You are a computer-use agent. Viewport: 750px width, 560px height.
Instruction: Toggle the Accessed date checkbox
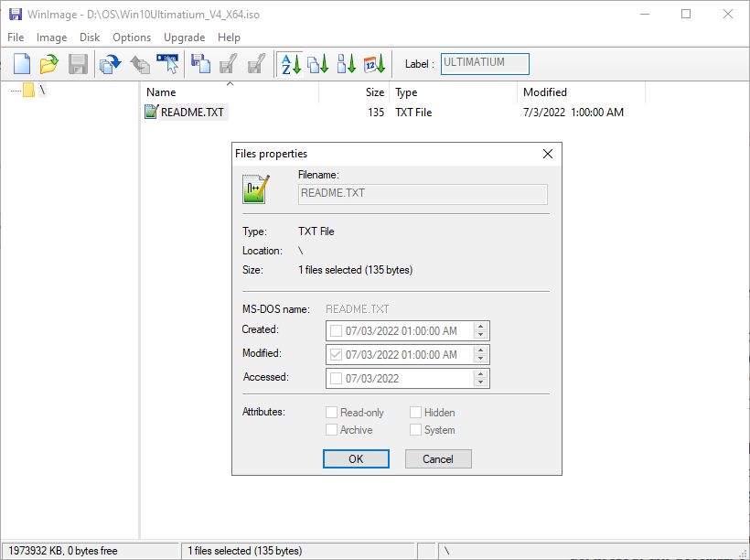point(337,378)
